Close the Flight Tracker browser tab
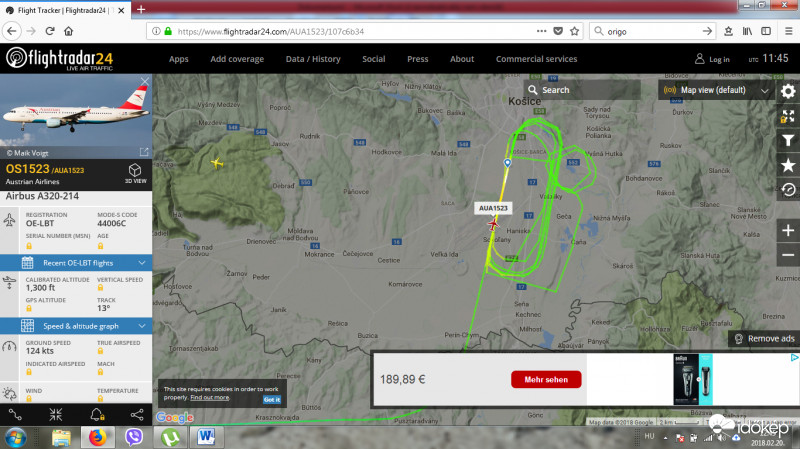The height and width of the screenshot is (449, 800). pyautogui.click(x=121, y=10)
